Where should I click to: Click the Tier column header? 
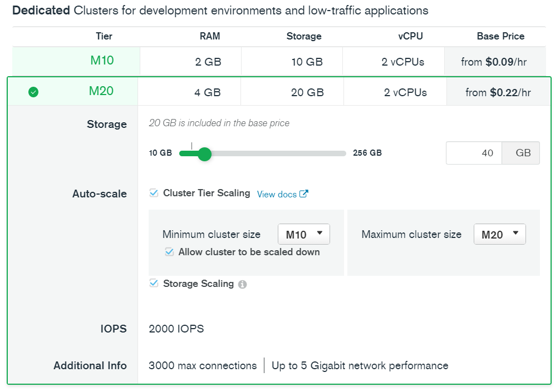tap(104, 36)
